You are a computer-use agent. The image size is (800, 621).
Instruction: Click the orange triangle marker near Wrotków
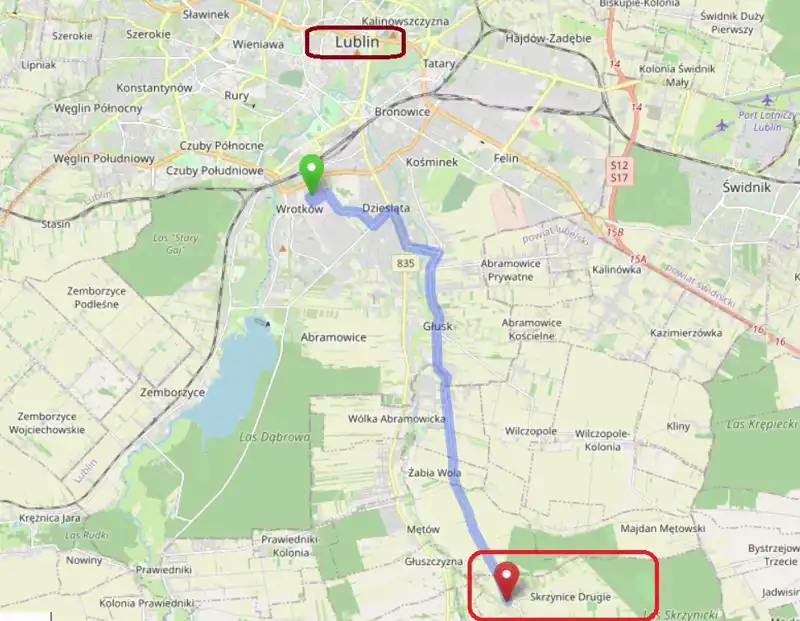[283, 249]
